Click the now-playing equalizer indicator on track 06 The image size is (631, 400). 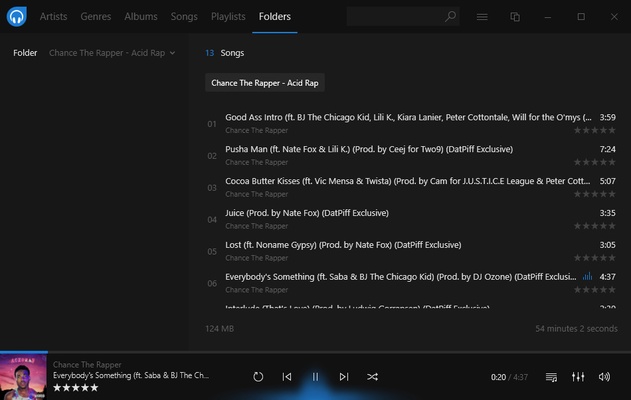587,276
